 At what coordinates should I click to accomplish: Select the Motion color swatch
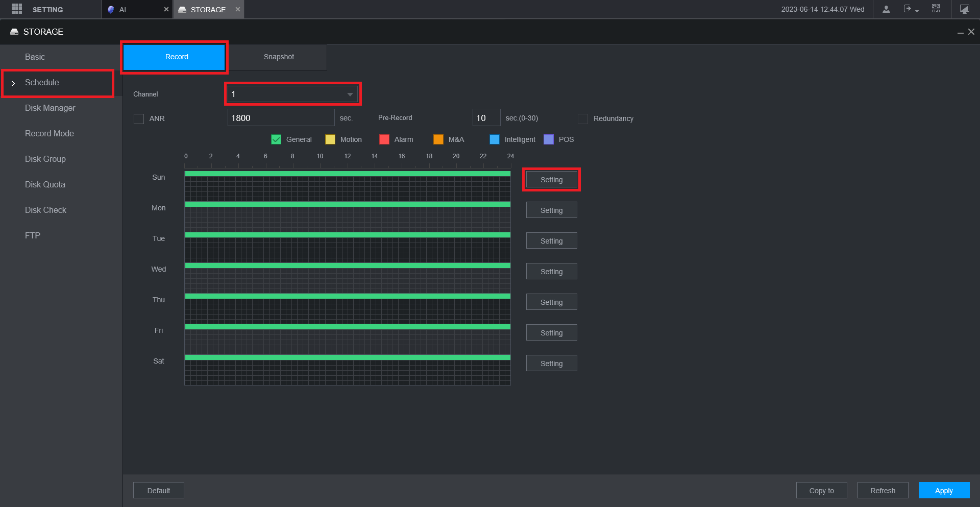tap(330, 139)
